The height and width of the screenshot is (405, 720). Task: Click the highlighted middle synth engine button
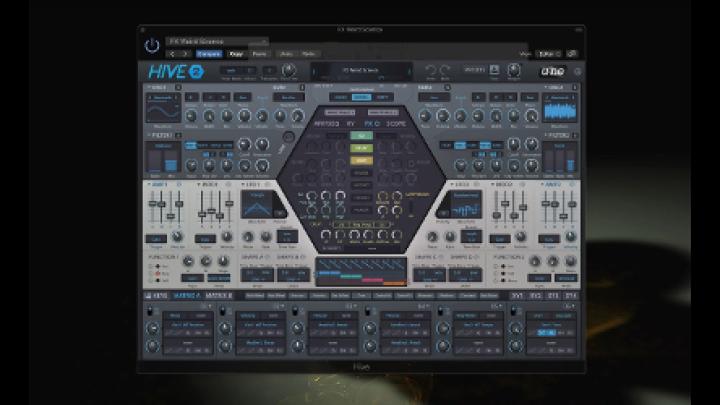[361, 97]
